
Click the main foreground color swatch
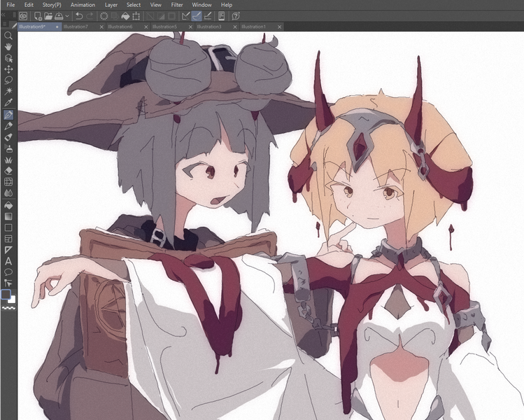6,294
